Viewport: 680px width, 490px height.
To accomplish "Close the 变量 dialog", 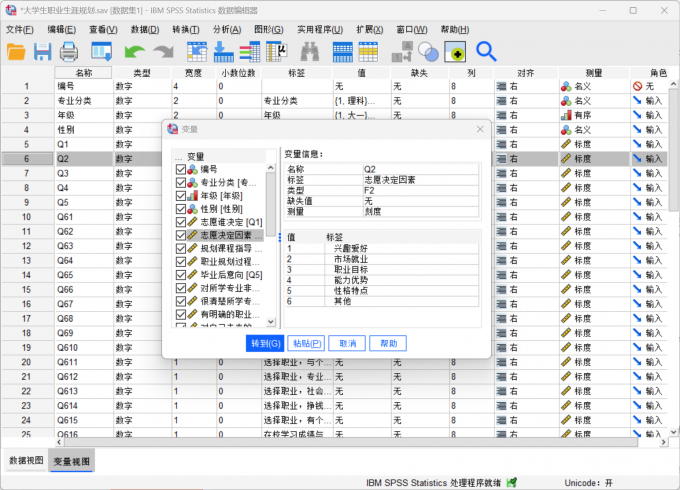I will tap(480, 129).
